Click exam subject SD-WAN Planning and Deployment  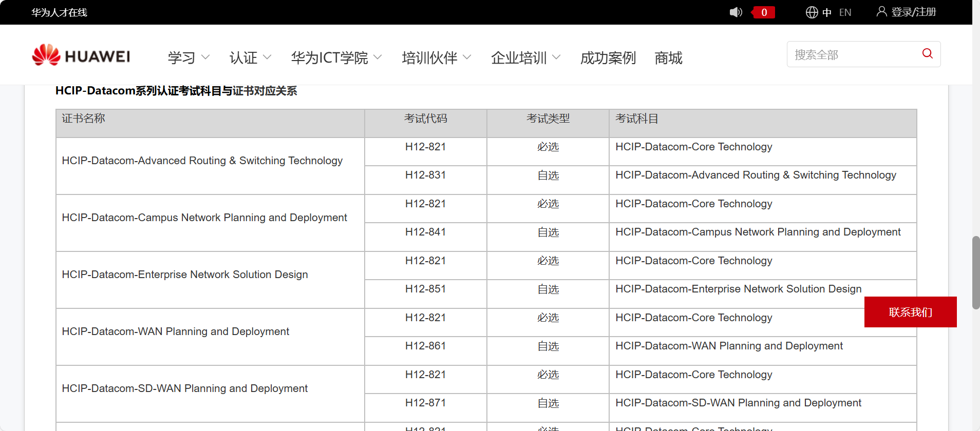click(739, 403)
